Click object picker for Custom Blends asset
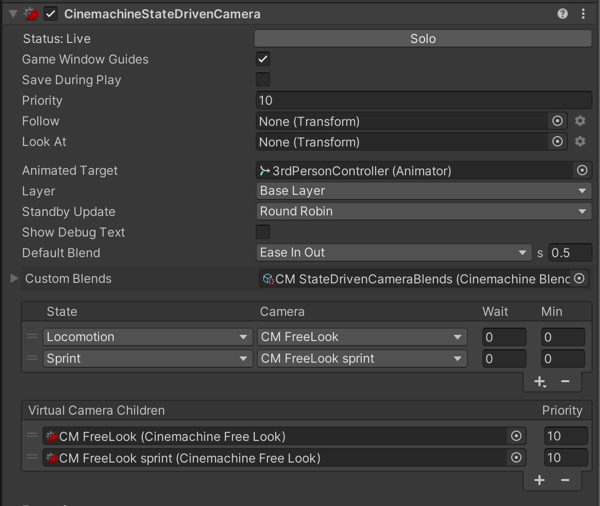 click(x=582, y=279)
